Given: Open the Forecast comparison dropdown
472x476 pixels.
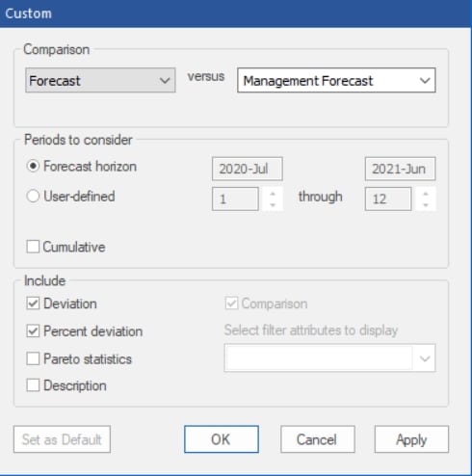Looking at the screenshot, I should click(100, 80).
